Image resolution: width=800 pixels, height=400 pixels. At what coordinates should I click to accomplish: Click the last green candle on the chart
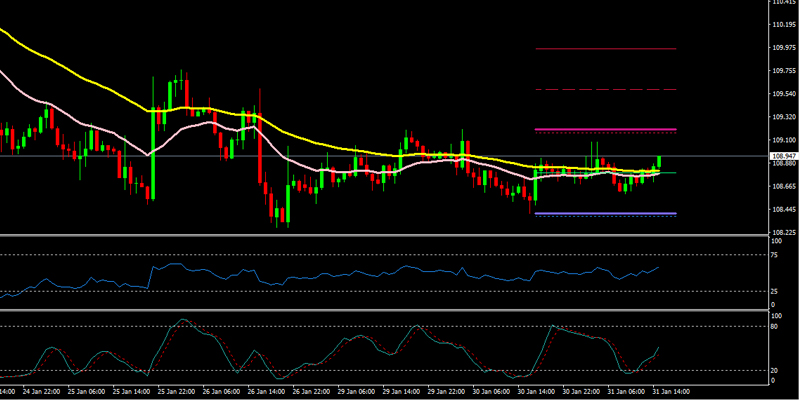coord(659,162)
